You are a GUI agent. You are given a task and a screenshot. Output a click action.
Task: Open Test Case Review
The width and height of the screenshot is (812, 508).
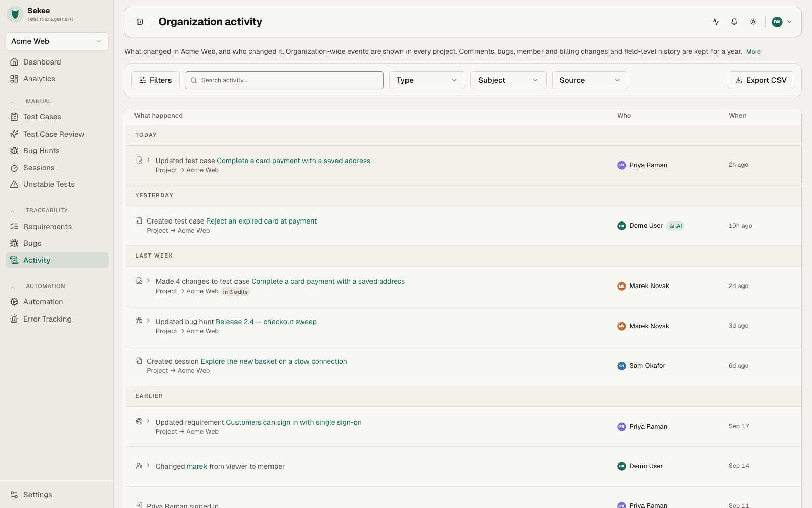[x=57, y=134]
